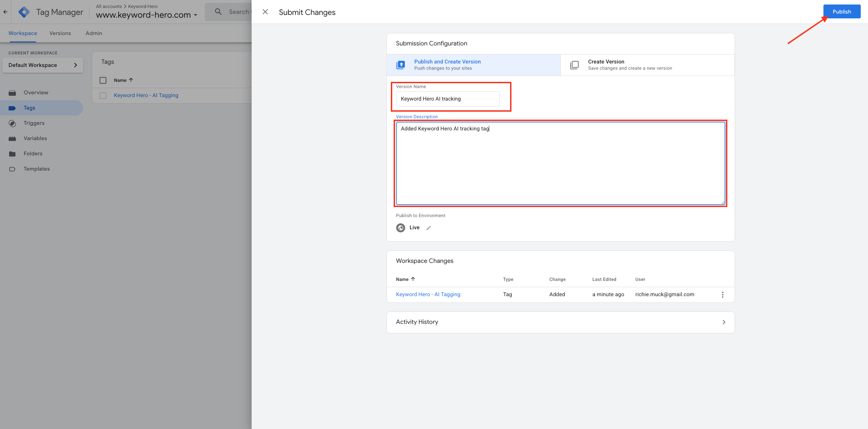
Task: Toggle the select-all checkbox in Tags table
Action: pos(103,80)
